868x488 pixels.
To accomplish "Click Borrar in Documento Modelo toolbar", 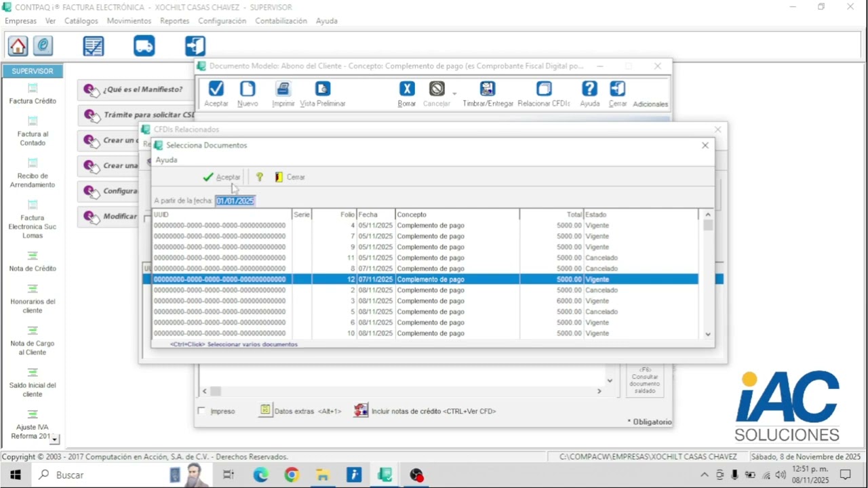I will click(407, 94).
